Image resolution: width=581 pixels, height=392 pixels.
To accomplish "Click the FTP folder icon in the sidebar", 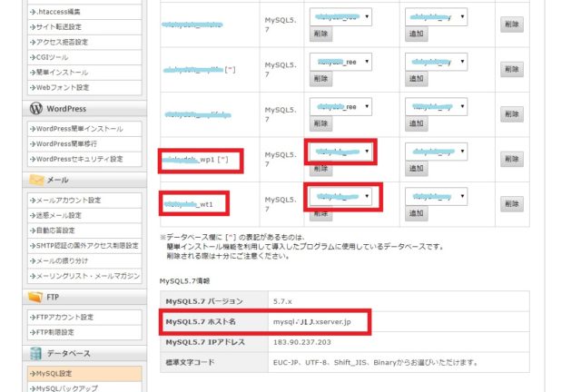I will pyautogui.click(x=35, y=297).
